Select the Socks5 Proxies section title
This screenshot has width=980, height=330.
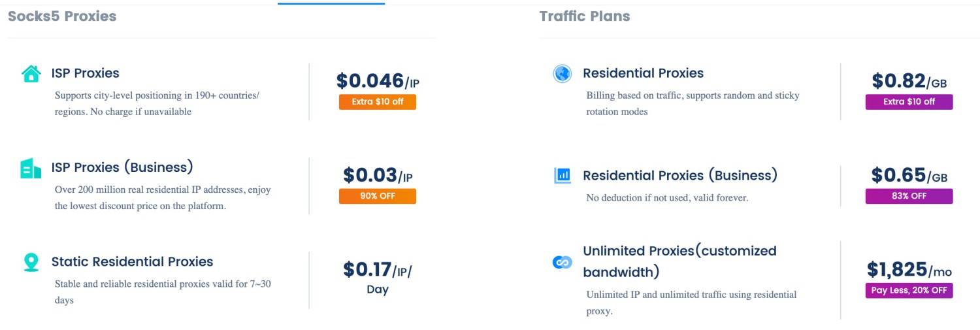[62, 16]
